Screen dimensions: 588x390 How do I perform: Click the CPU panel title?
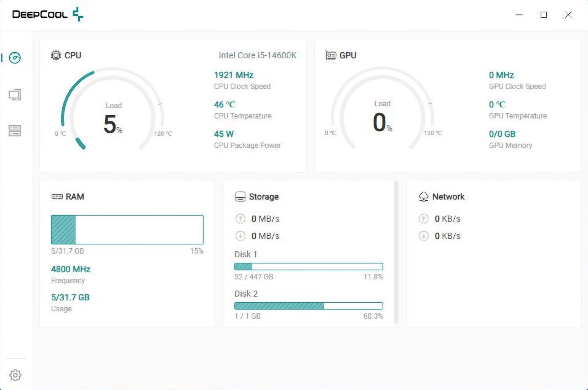[x=73, y=55]
